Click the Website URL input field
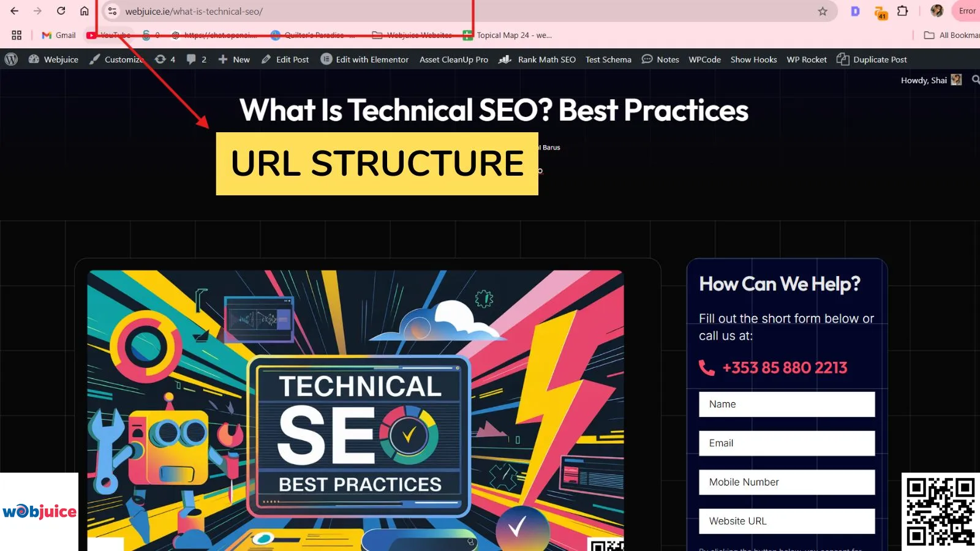This screenshot has width=980, height=551. 787,521
